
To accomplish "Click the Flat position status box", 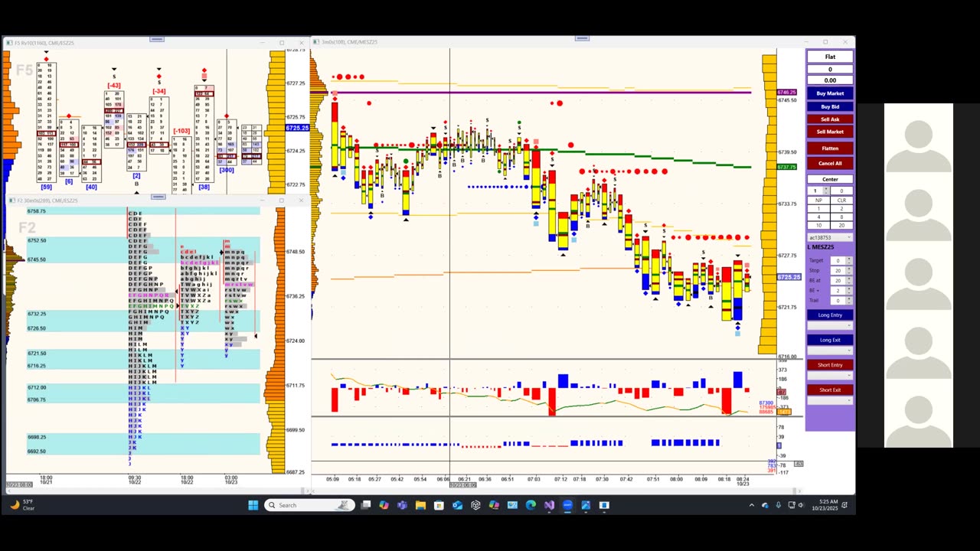I will [830, 57].
